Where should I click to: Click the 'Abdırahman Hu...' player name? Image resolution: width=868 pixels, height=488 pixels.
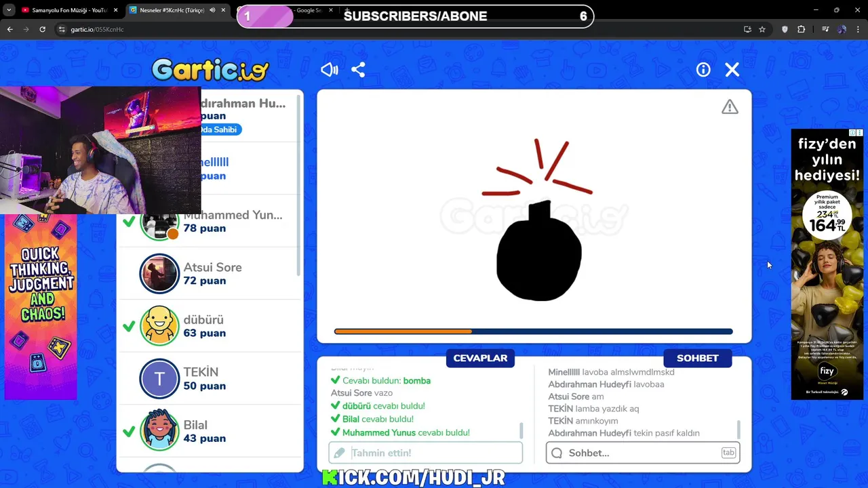click(243, 103)
